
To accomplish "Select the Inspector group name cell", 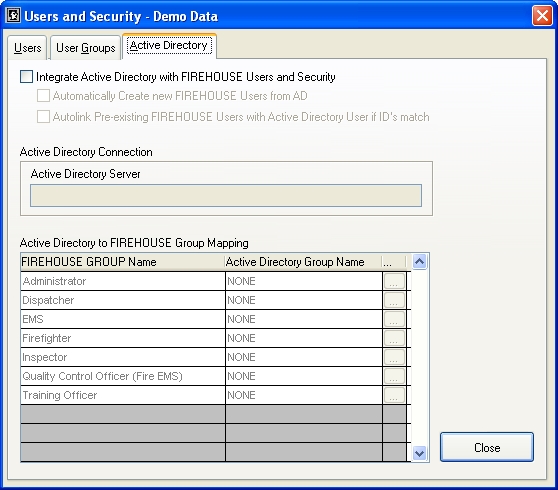I will click(x=123, y=357).
